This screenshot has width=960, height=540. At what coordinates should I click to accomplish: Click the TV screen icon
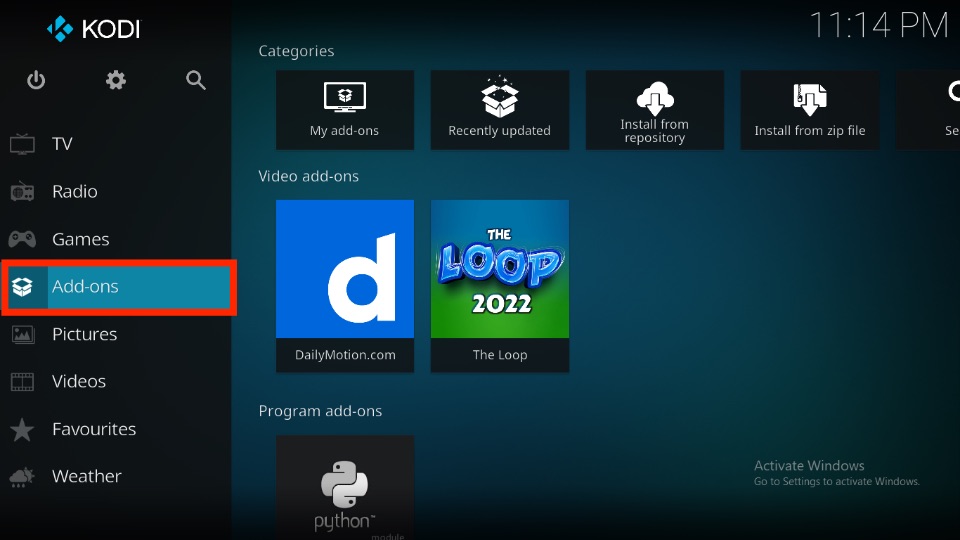(x=23, y=144)
